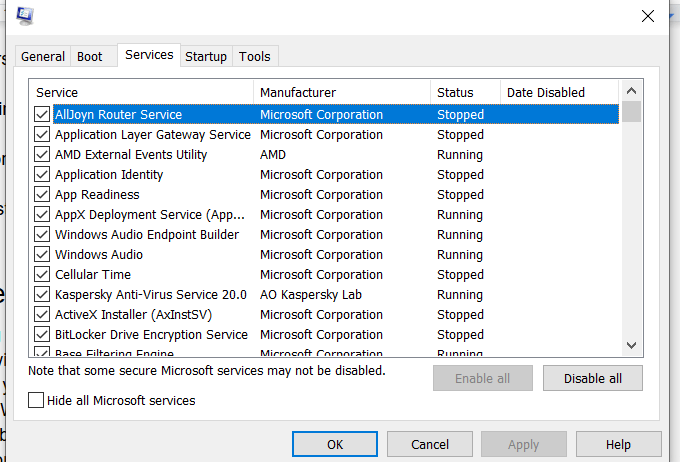Viewport: 680px width, 462px height.
Task: Toggle Cellular Time checkbox
Action: tap(42, 274)
